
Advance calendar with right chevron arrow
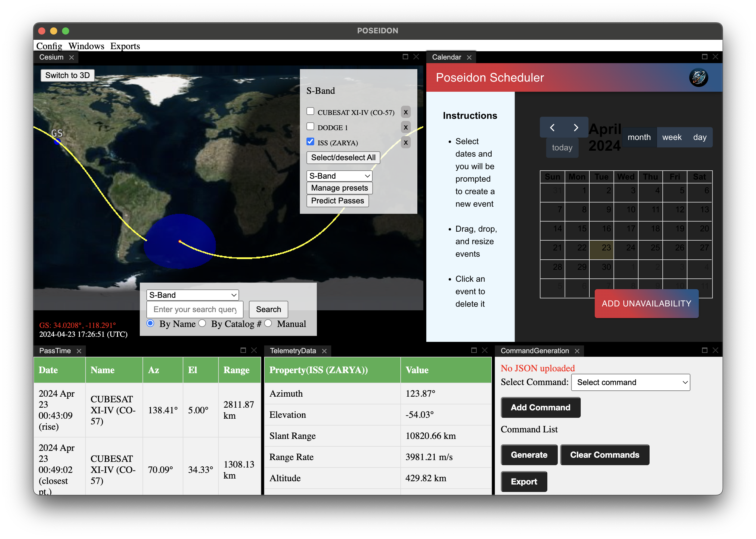click(x=576, y=127)
